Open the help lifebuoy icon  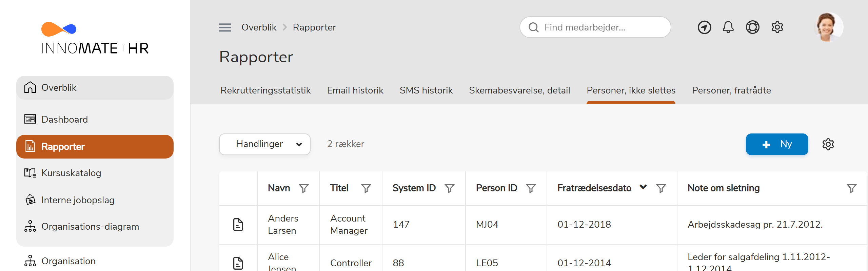[752, 27]
